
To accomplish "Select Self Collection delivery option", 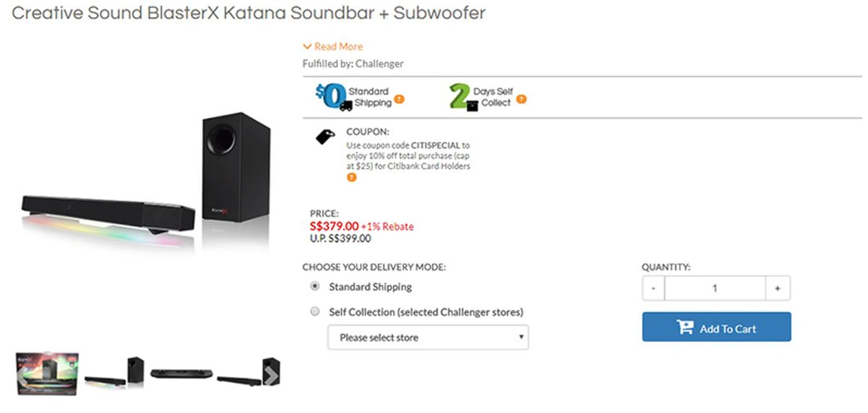I will coord(315,311).
